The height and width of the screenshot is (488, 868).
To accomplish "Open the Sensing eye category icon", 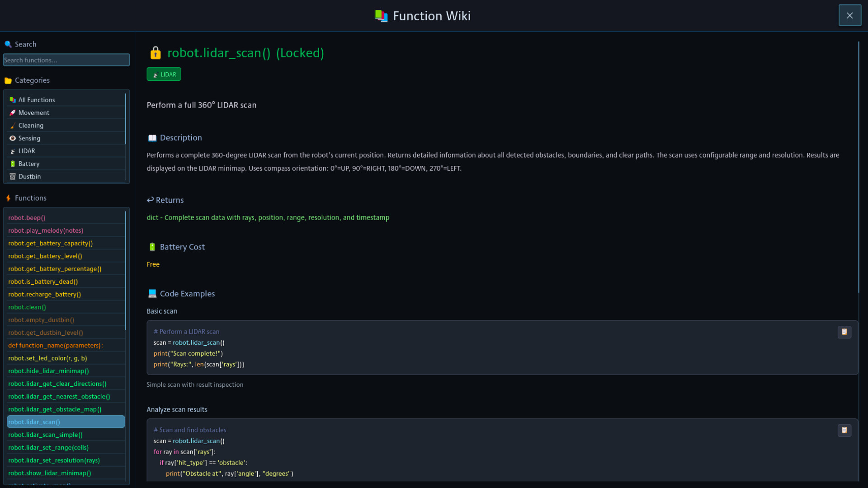I will [x=13, y=138].
